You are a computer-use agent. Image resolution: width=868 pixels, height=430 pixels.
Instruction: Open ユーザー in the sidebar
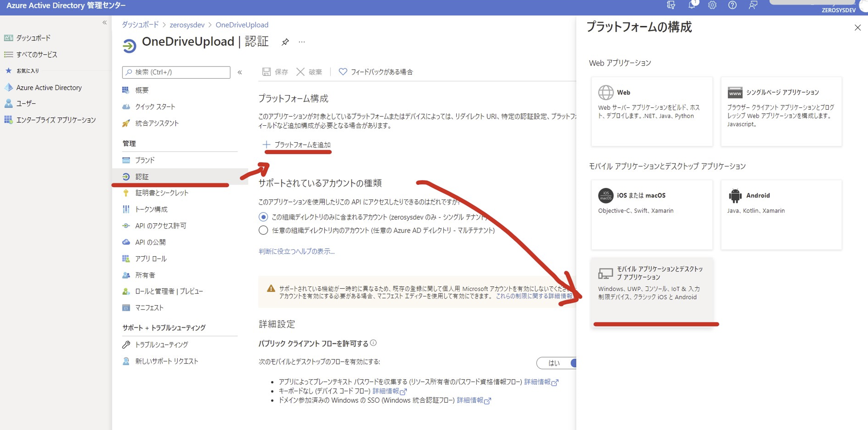20,104
